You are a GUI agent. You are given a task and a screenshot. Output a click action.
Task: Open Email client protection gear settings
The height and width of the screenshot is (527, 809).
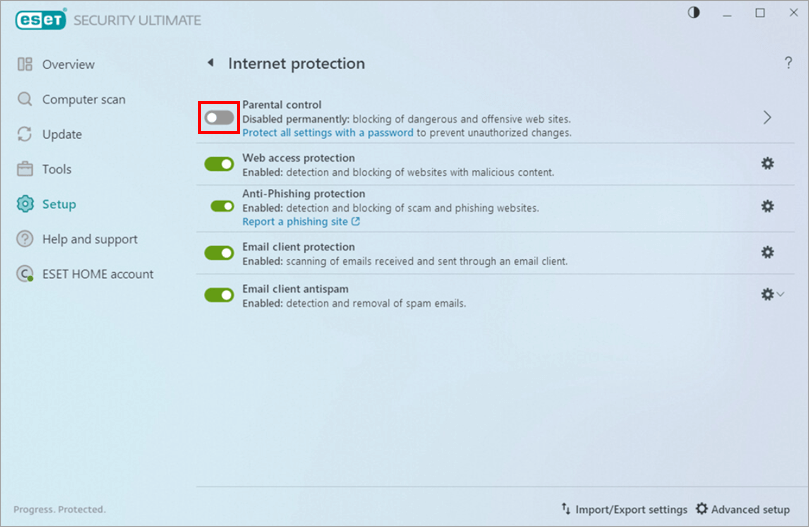point(767,252)
